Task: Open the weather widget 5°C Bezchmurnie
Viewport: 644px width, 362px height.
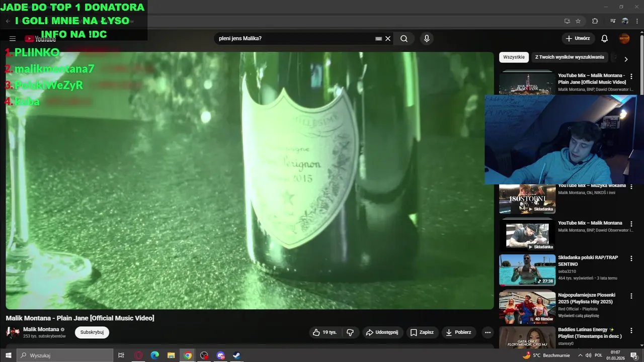Action: coord(546,355)
